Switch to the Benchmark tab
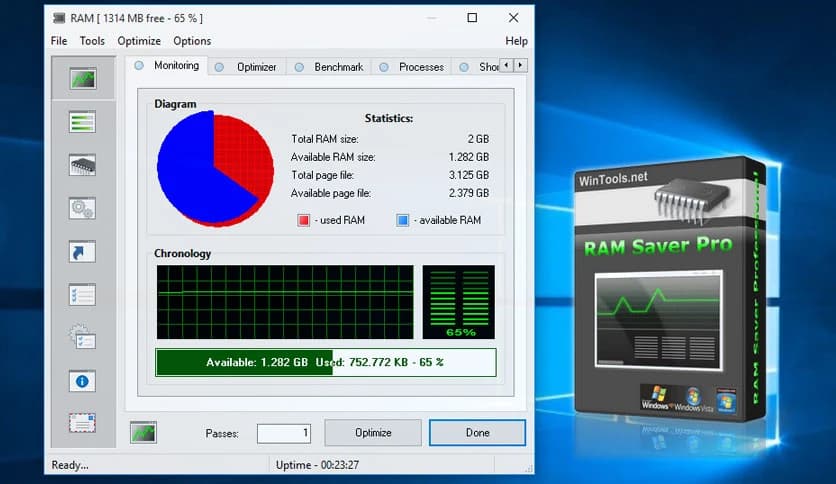 coord(329,67)
